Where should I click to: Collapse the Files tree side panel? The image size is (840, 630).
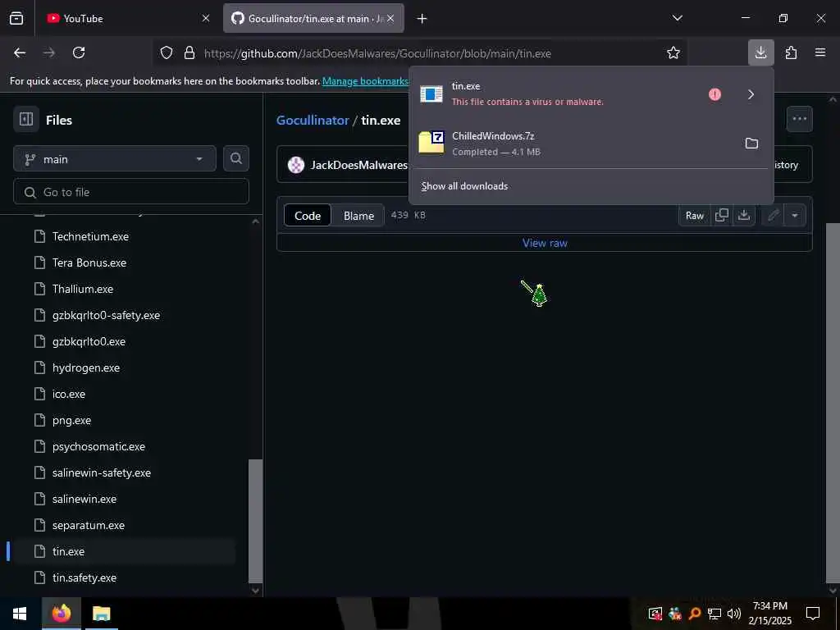pos(26,119)
